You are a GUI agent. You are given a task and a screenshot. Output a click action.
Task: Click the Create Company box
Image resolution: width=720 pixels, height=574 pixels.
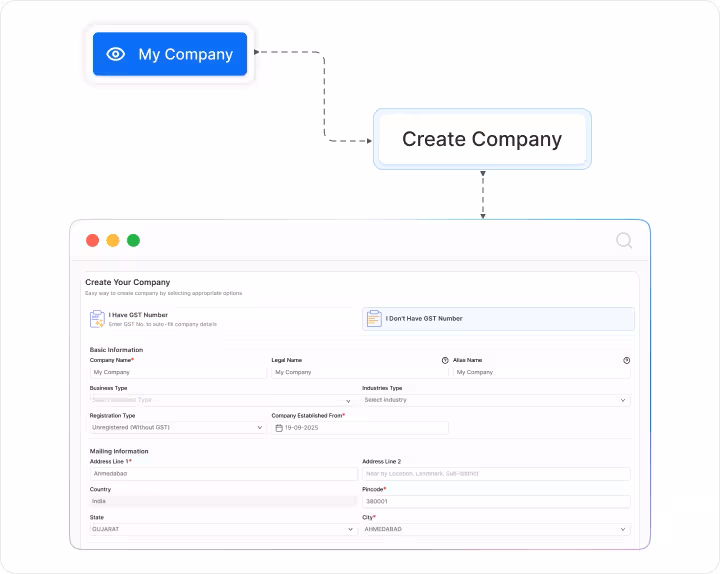pyautogui.click(x=482, y=139)
